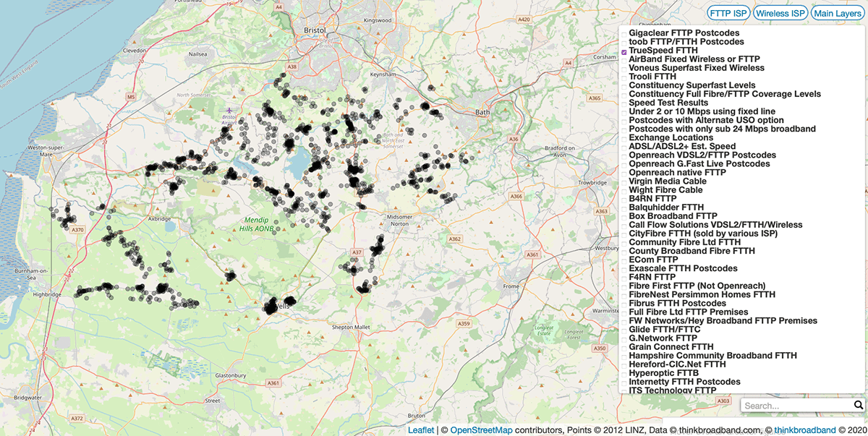Focus the Search text field
This screenshot has width=868, height=436.
point(796,406)
